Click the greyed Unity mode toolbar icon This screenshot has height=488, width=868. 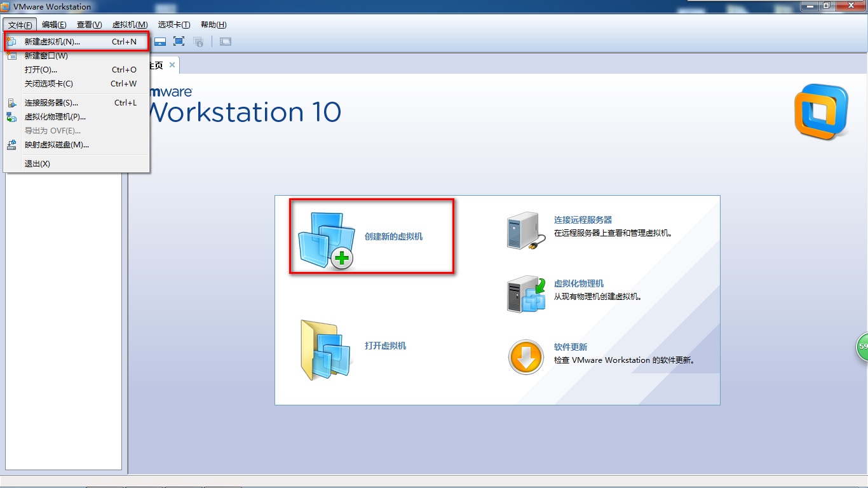(x=198, y=42)
